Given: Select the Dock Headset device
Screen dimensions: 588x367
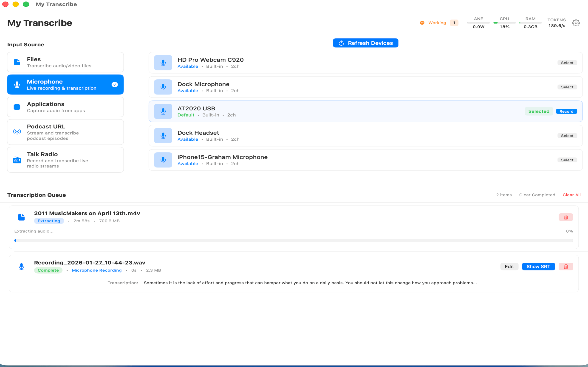Looking at the screenshot, I should 567,135.
